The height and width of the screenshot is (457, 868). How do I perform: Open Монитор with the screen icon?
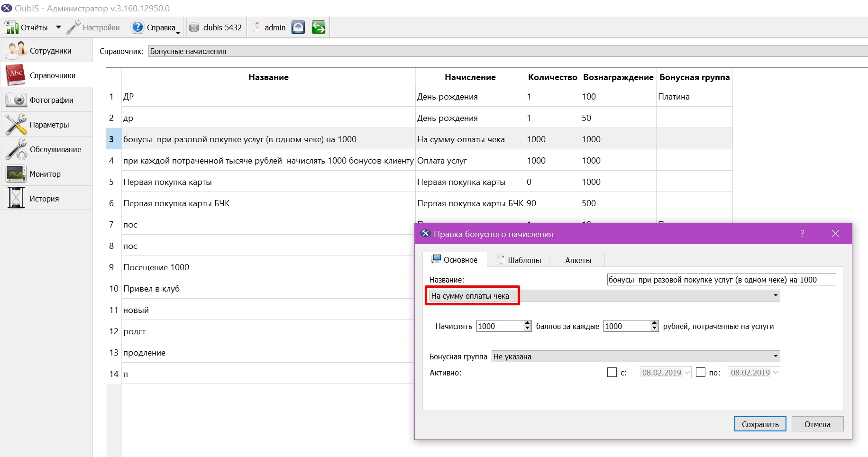tap(46, 174)
